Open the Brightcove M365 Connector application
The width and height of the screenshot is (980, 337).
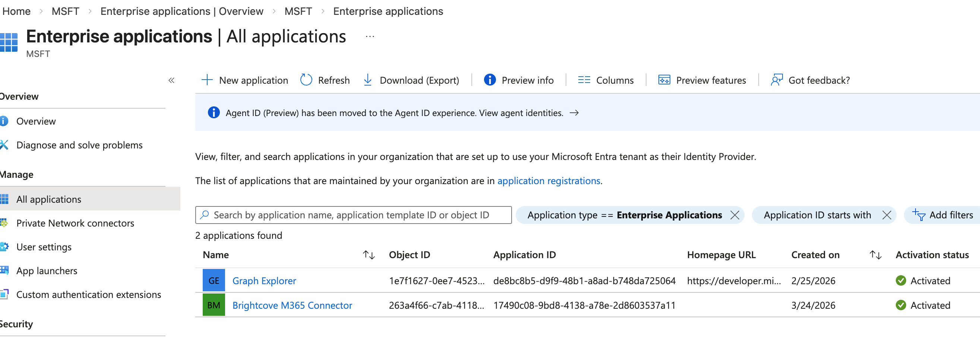coord(292,305)
